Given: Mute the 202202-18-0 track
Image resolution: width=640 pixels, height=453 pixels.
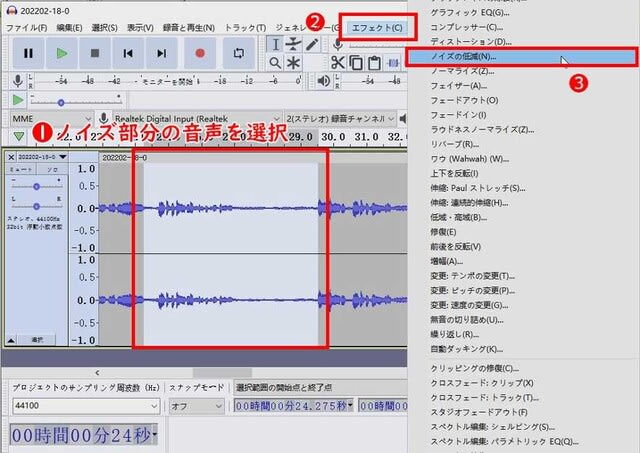Looking at the screenshot, I should (19, 171).
